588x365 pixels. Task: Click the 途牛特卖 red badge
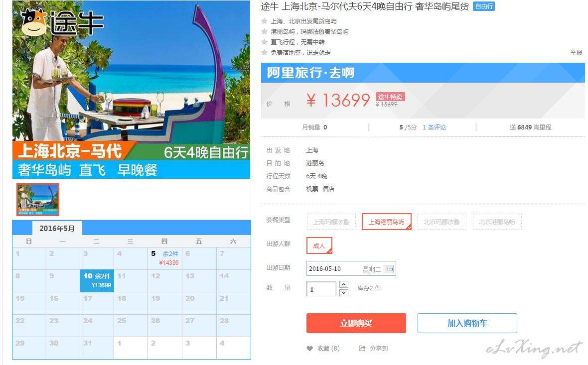click(x=390, y=97)
